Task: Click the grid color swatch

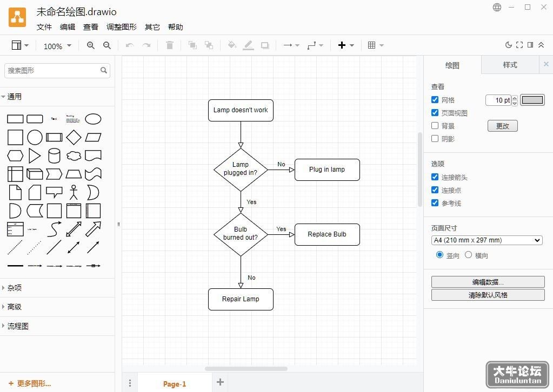Action: 532,100
